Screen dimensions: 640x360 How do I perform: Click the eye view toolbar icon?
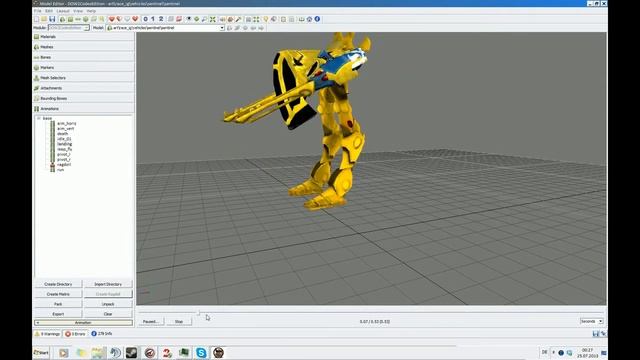tap(189, 19)
